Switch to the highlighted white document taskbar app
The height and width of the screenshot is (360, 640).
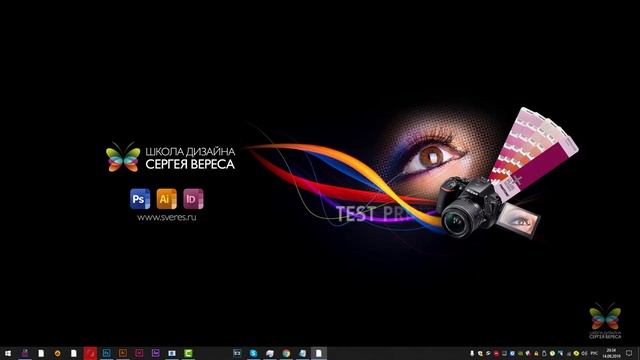[319, 353]
